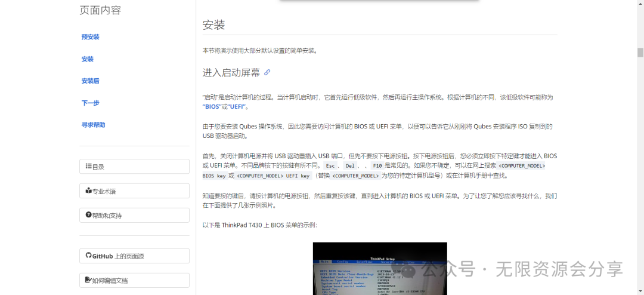Follow the "BIOS" hyperlink in the paragraph
Viewport: 644px width, 295px height.
[x=212, y=106]
